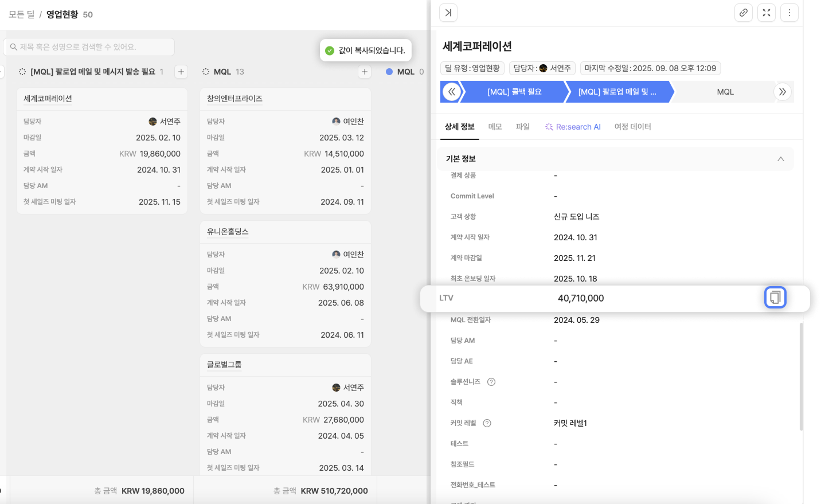This screenshot has width=821, height=504.
Task: Open the 여정 데이터 tab
Action: (632, 127)
